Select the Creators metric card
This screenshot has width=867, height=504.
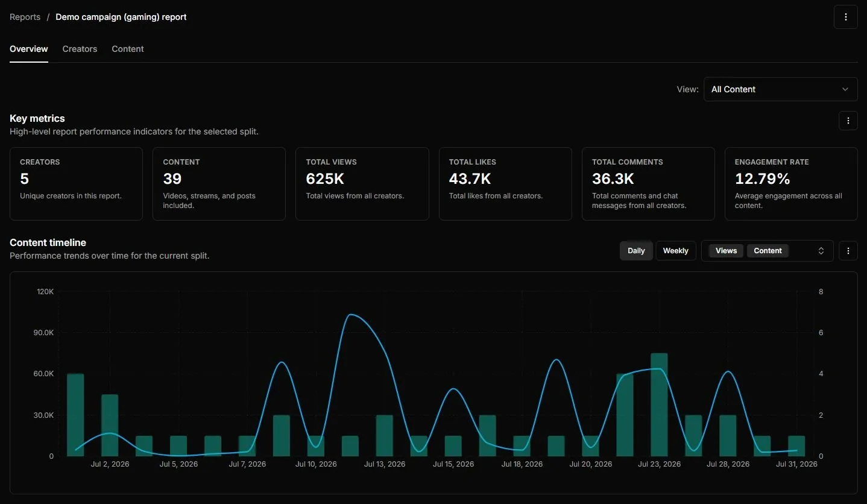point(76,184)
